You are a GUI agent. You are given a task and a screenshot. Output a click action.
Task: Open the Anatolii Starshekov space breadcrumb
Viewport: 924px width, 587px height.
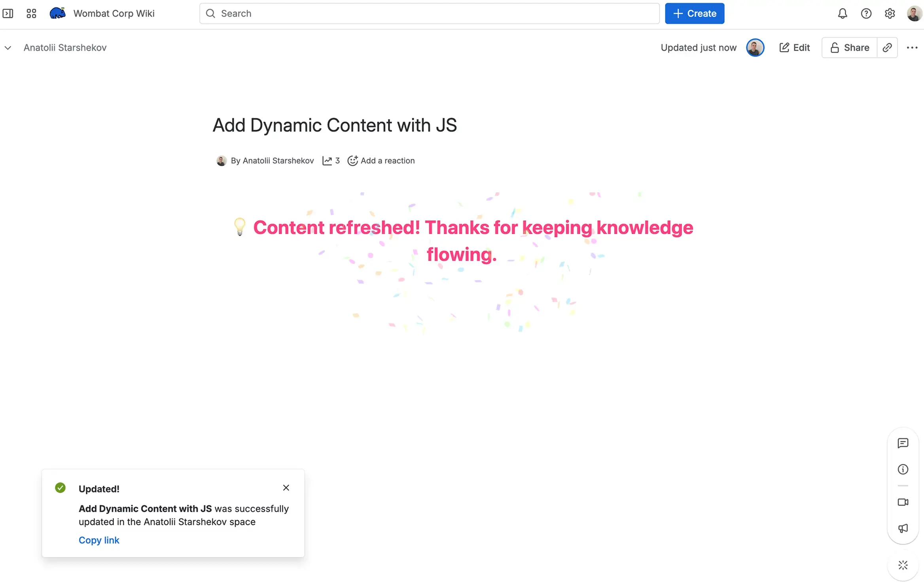[x=65, y=47]
